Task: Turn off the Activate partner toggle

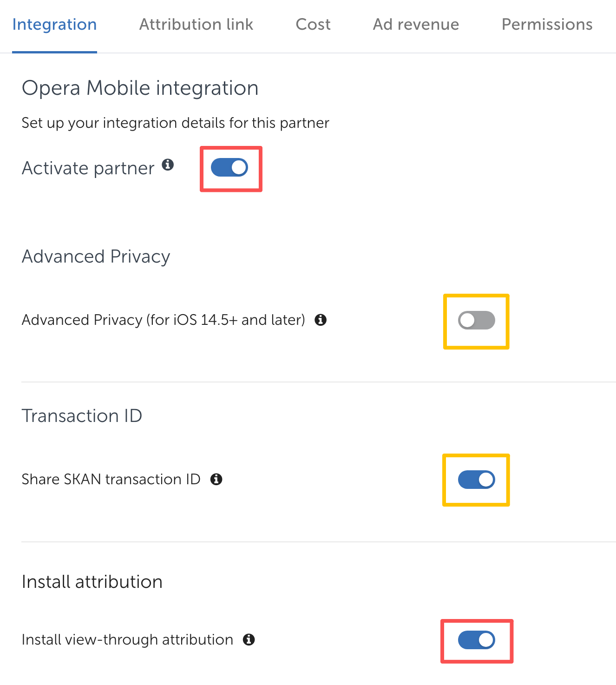Action: (229, 168)
